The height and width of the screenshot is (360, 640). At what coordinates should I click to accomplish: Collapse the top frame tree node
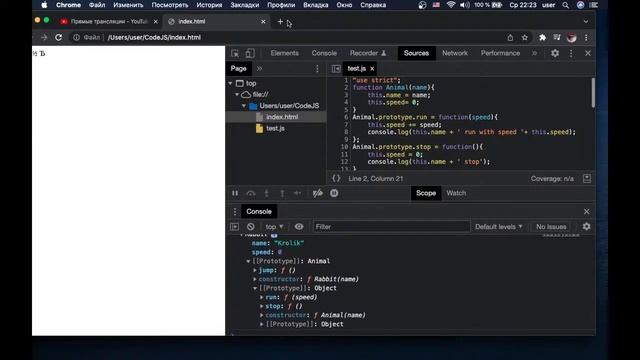[x=231, y=83]
